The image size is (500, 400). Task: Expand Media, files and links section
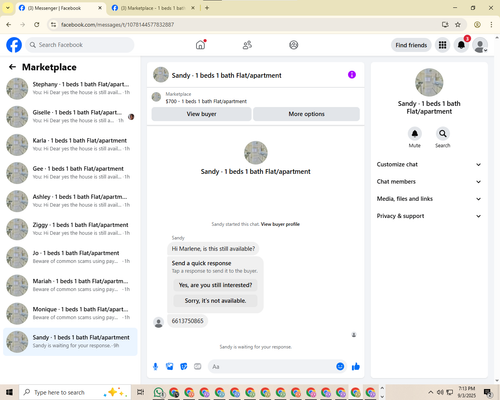(x=429, y=199)
